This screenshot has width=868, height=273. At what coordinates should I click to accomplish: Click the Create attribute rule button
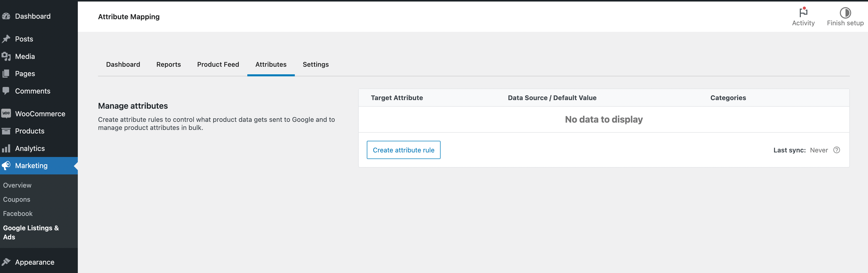coord(403,150)
